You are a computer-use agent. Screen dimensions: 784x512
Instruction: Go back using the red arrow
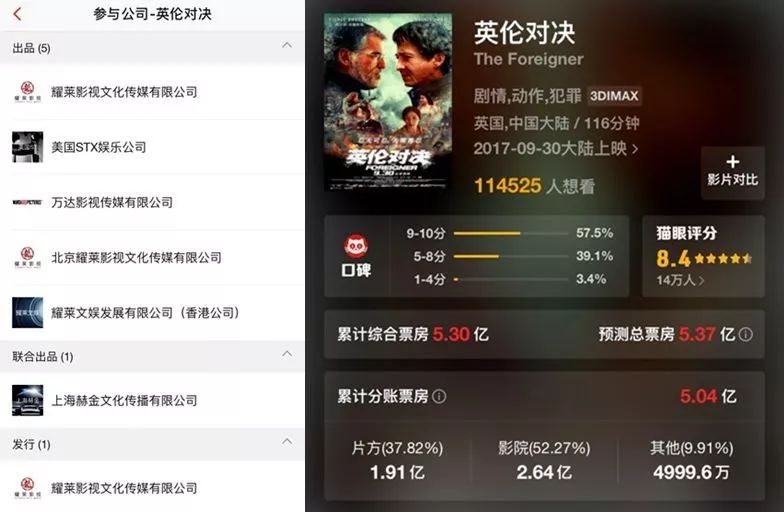click(x=18, y=14)
